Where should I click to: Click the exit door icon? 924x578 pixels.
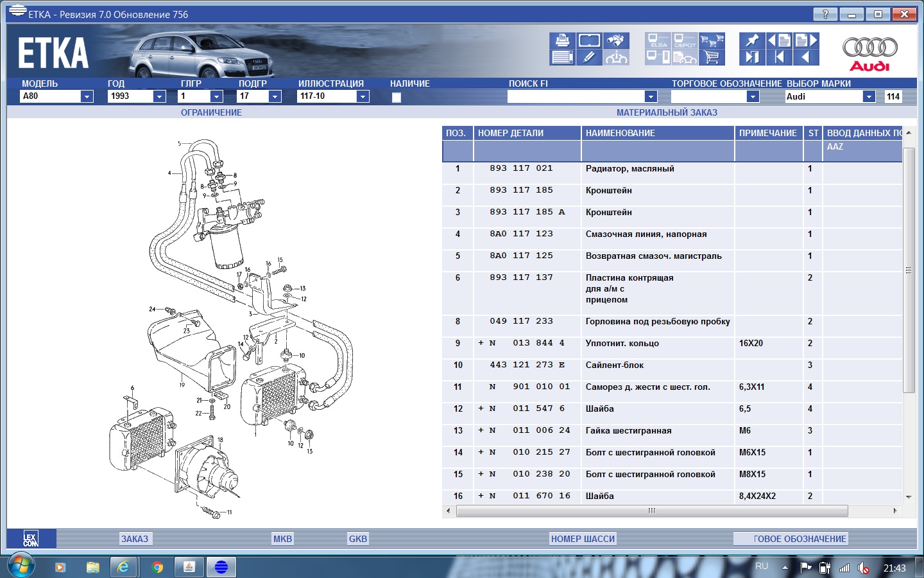751,57
